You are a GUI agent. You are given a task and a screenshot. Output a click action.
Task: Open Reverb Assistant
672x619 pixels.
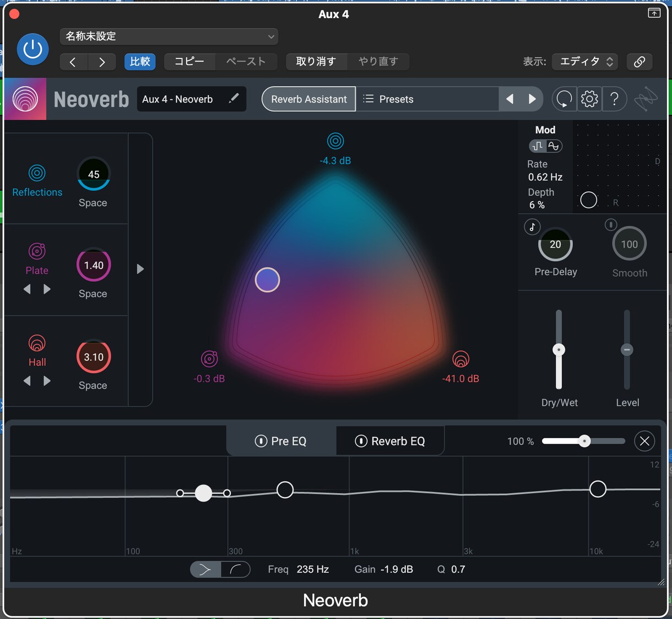tap(308, 99)
